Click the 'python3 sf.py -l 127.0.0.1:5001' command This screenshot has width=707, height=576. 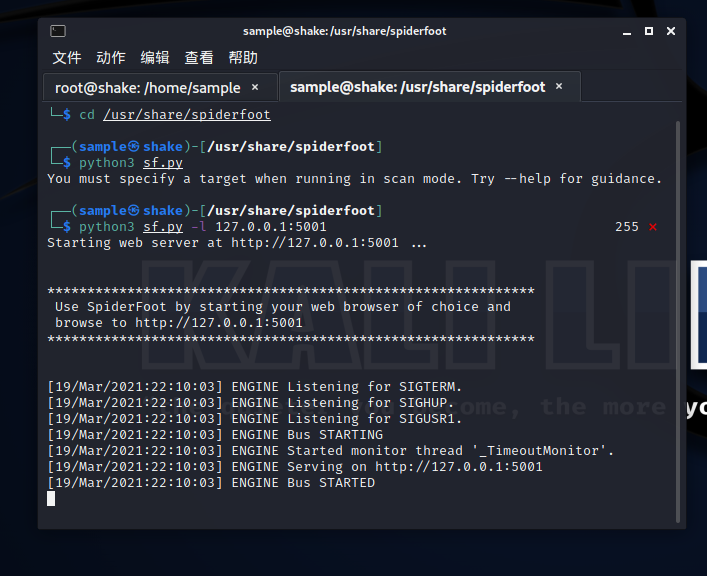click(203, 227)
